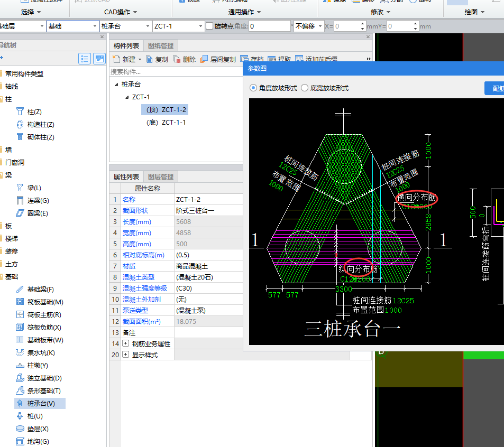Screen dimensions: 504x447
Task: Click the 复制 copy component icon
Action: (x=149, y=59)
